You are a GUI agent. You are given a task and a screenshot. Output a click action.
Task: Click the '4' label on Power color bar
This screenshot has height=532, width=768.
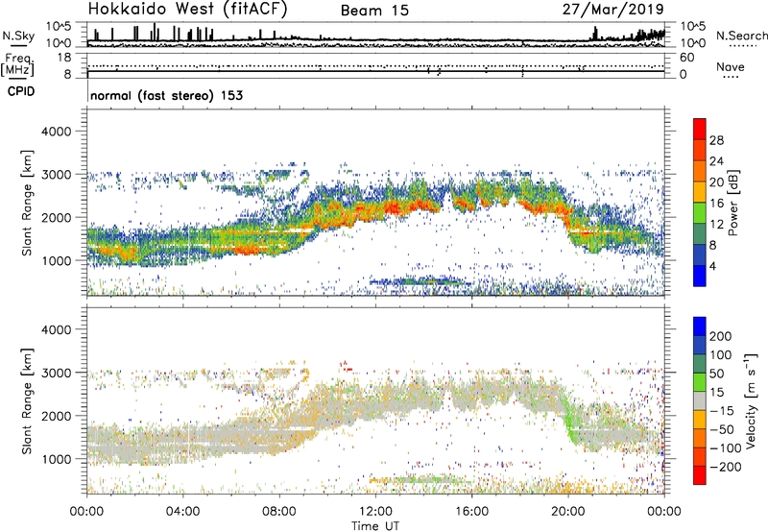tap(712, 266)
